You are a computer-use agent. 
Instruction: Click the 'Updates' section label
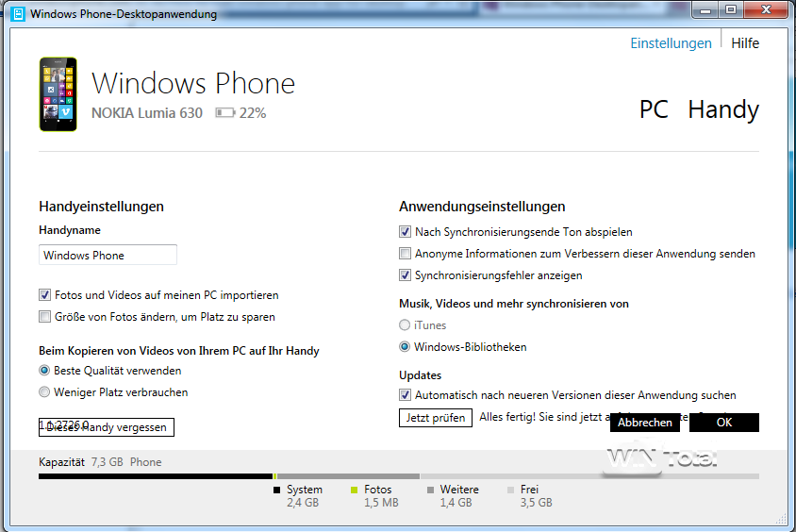tap(421, 375)
